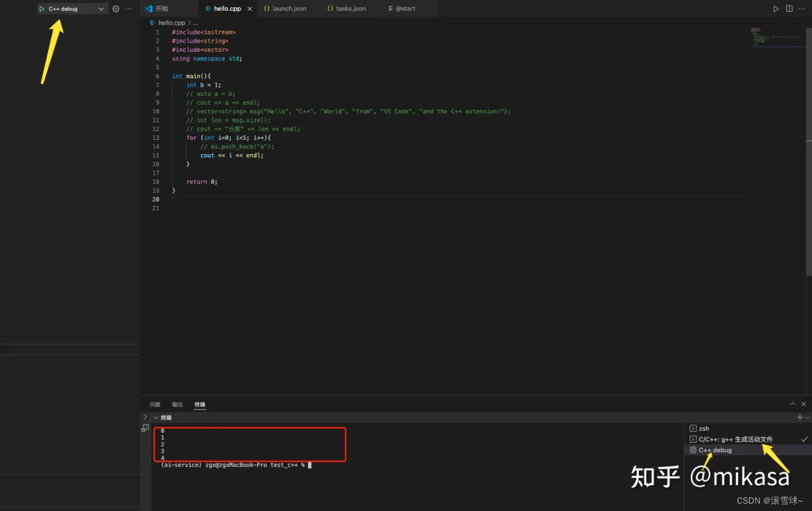Viewport: 812px width, 511px height.
Task: Open the new terminal profile dropdown arrow
Action: (807, 417)
